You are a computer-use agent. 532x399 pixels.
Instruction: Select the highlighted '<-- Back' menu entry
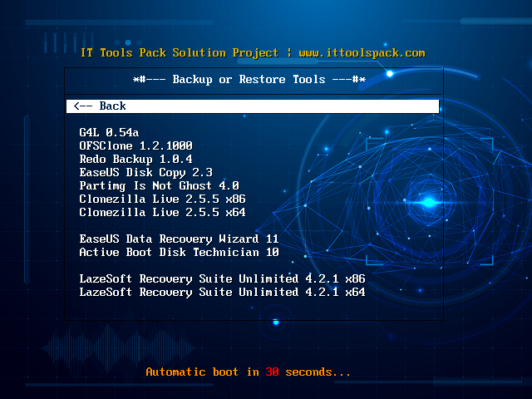click(x=253, y=106)
